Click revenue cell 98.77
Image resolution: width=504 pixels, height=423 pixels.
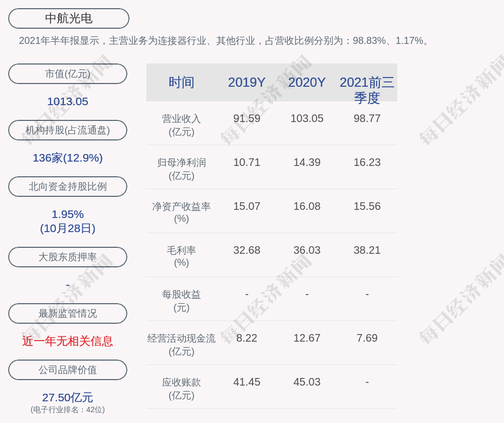point(367,118)
